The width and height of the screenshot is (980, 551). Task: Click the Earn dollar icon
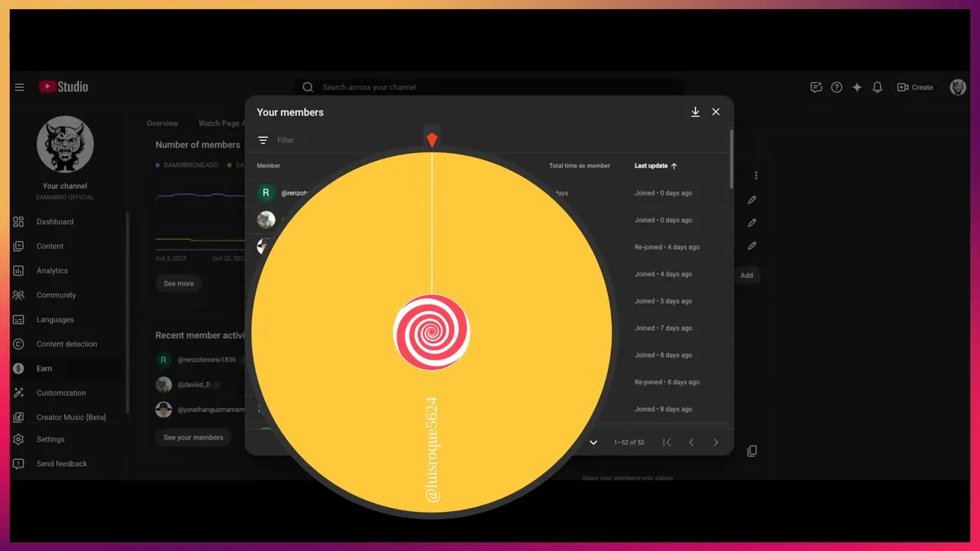pos(18,369)
